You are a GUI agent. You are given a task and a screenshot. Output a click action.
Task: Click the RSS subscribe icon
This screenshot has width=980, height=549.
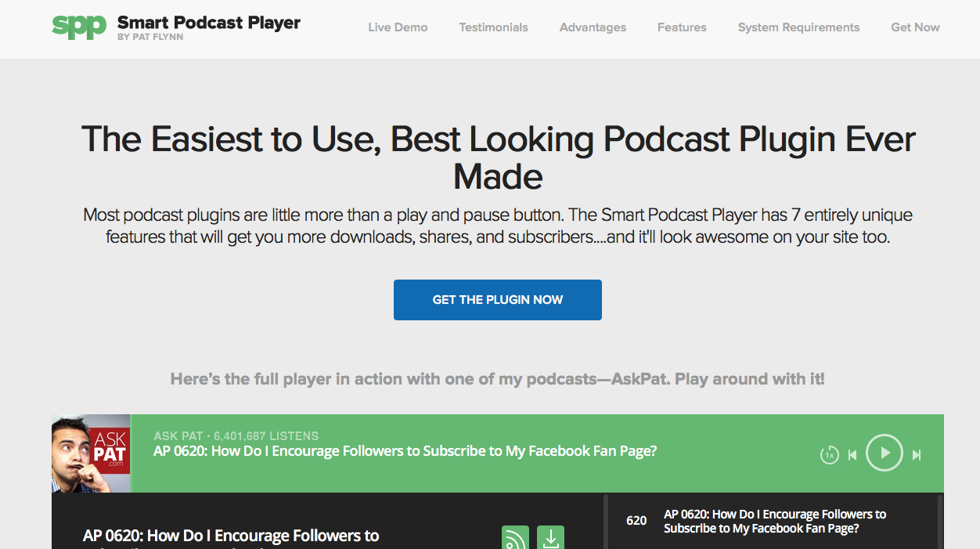(515, 538)
